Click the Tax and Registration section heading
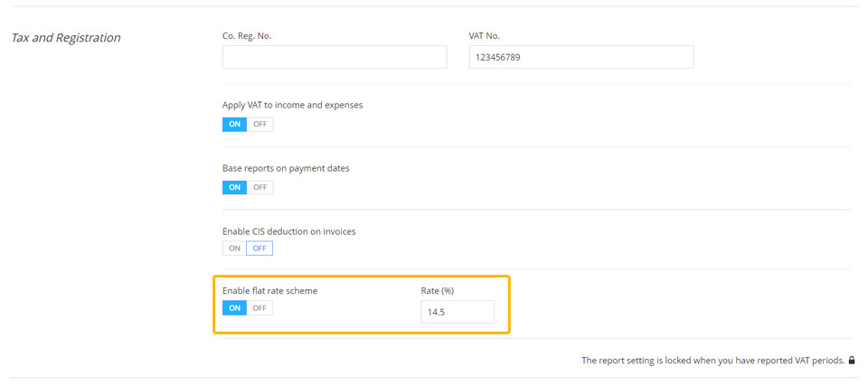868x385 pixels. coord(66,38)
